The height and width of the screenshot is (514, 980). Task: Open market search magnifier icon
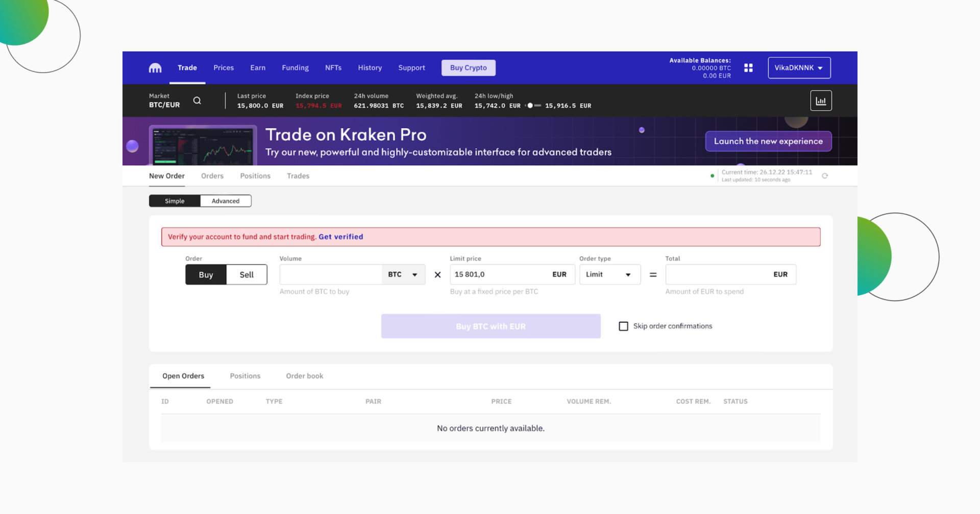[197, 100]
